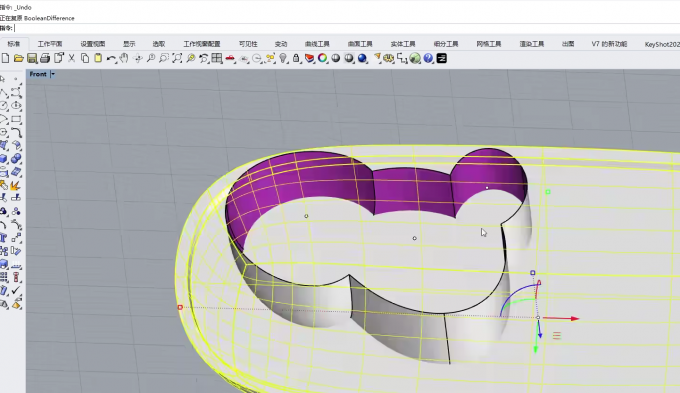This screenshot has height=393, width=680.
Task: Select the Polyline tool in left toolbar
Action: pos(4,93)
